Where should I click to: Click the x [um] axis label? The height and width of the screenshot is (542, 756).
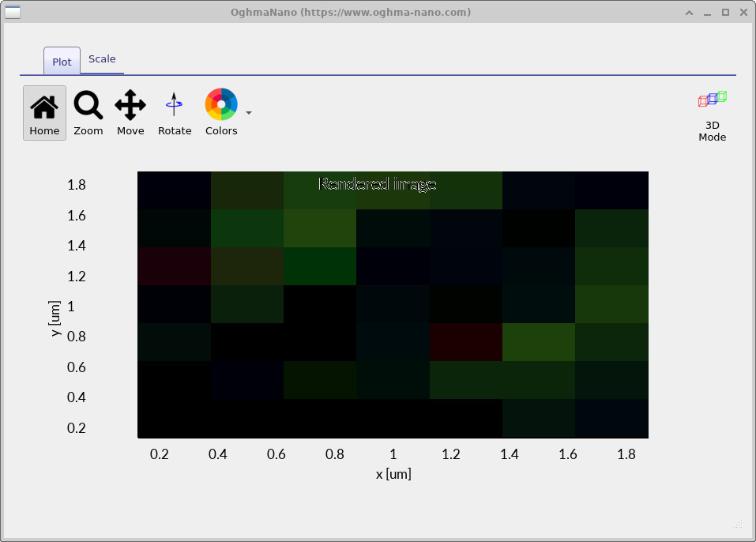[393, 473]
